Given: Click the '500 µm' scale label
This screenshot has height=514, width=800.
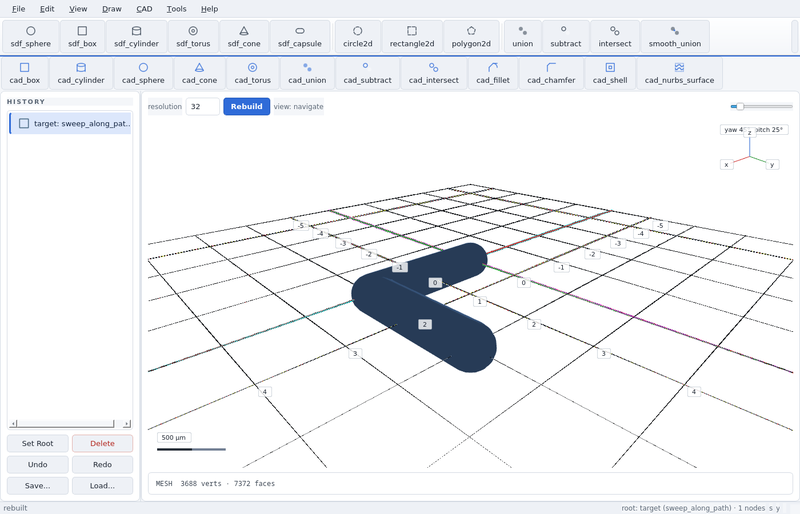Looking at the screenshot, I should tap(173, 437).
